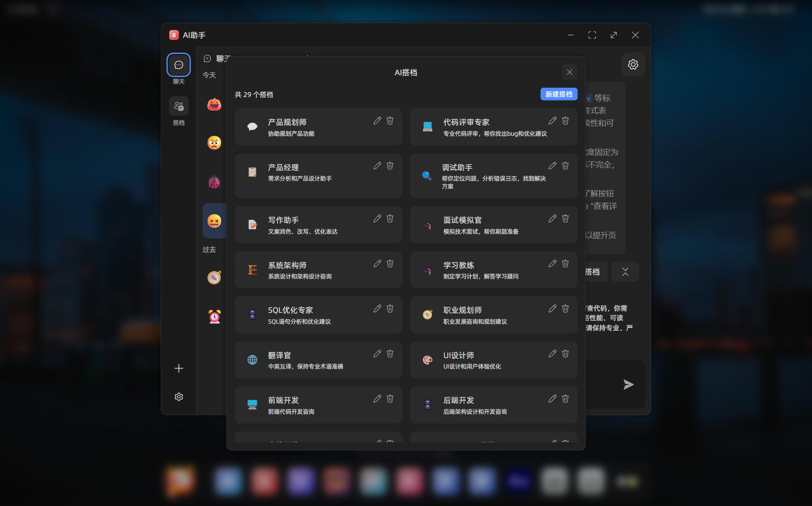Viewport: 812px width, 506px height.
Task: Delete the 翻译官 partner
Action: point(389,353)
